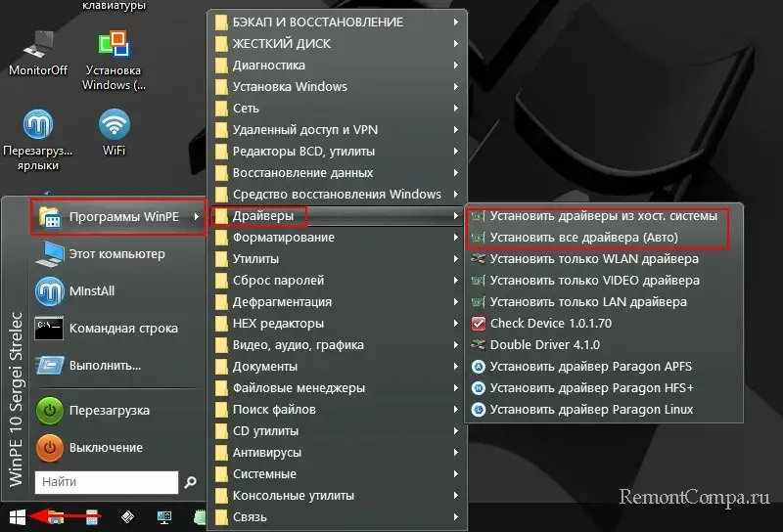Image resolution: width=783 pixels, height=532 pixels.
Task: Click the Paragon APFS driver icon
Action: (x=479, y=367)
